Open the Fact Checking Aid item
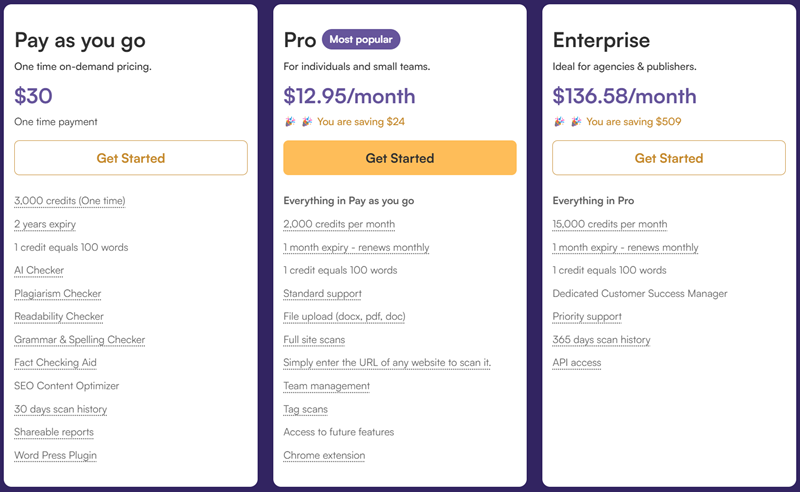This screenshot has width=800, height=492. [55, 362]
